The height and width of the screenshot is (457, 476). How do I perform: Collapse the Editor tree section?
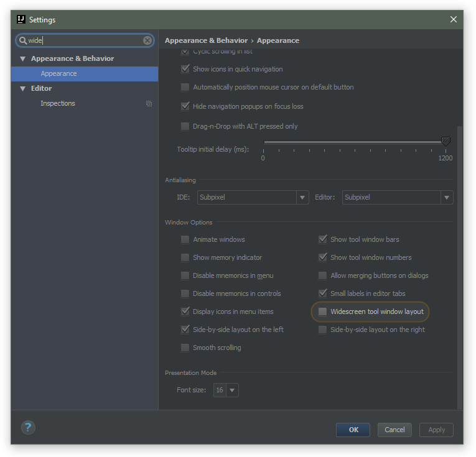(23, 88)
